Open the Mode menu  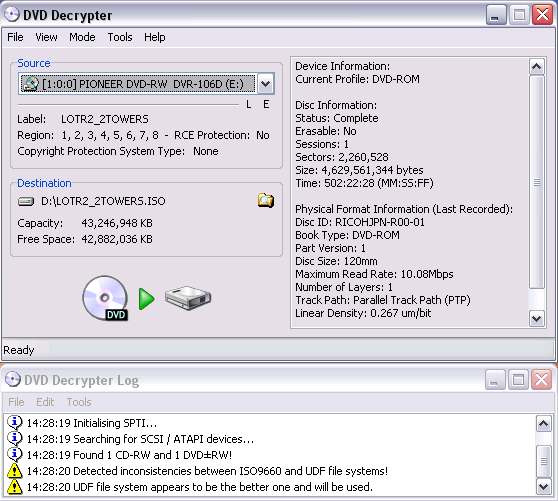click(x=82, y=37)
